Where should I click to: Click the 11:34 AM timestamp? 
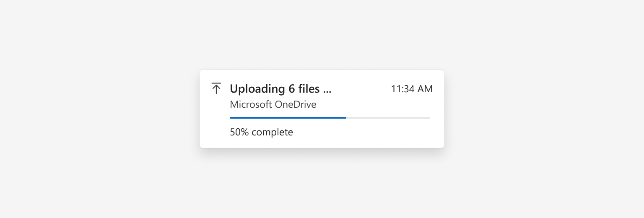412,89
